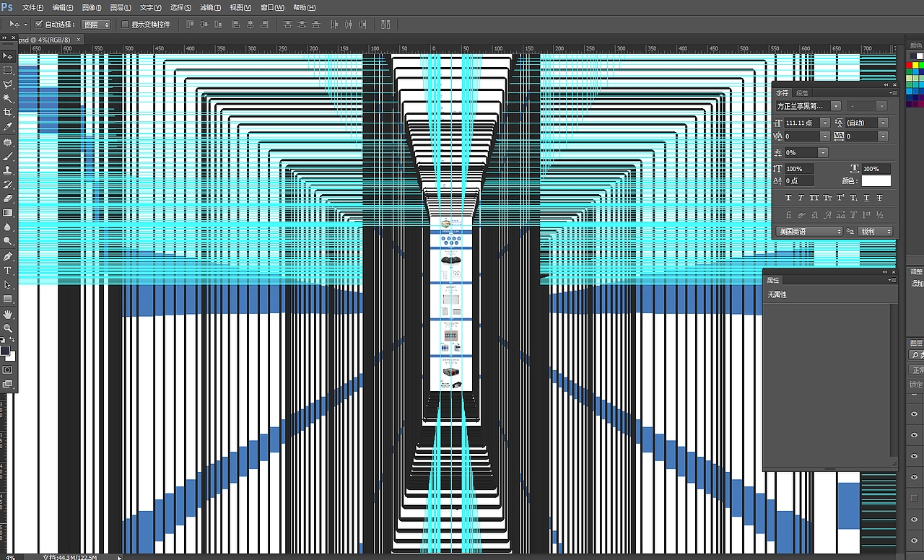924x560 pixels.
Task: Activate the Eraser tool
Action: 8,198
